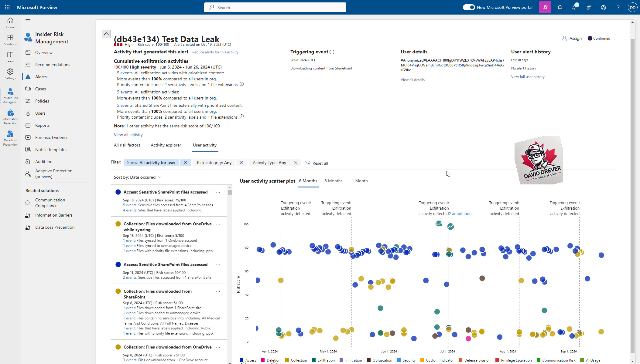Remove the Show All activity filter
The image size is (640, 364).
point(185,163)
